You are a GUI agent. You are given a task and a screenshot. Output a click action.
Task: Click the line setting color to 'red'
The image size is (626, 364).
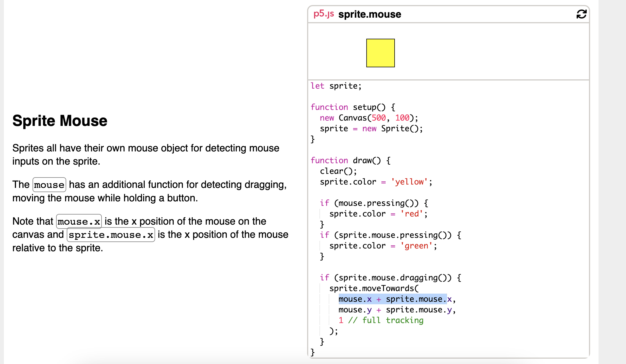378,214
